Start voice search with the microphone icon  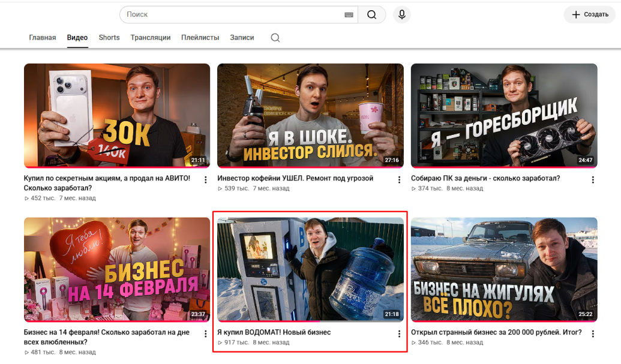tap(401, 14)
